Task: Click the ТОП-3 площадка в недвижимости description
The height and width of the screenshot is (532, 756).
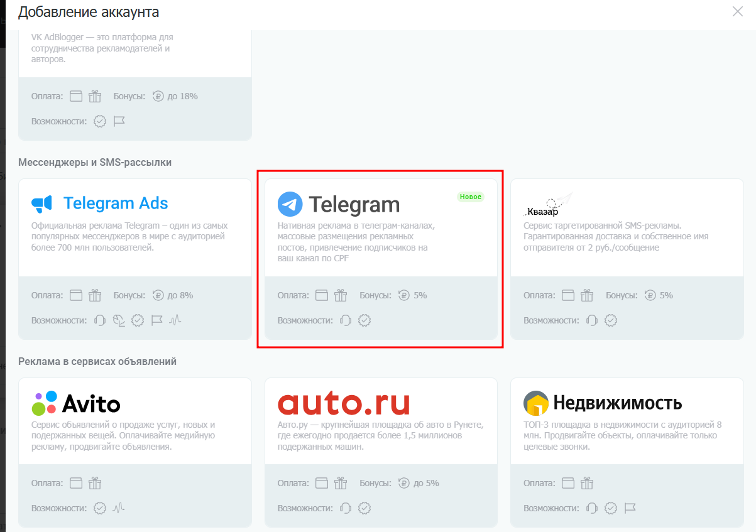Action: coord(622,436)
